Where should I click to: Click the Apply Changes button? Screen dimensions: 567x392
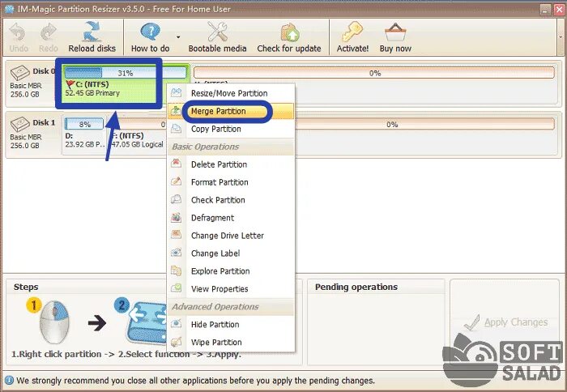pyautogui.click(x=505, y=322)
